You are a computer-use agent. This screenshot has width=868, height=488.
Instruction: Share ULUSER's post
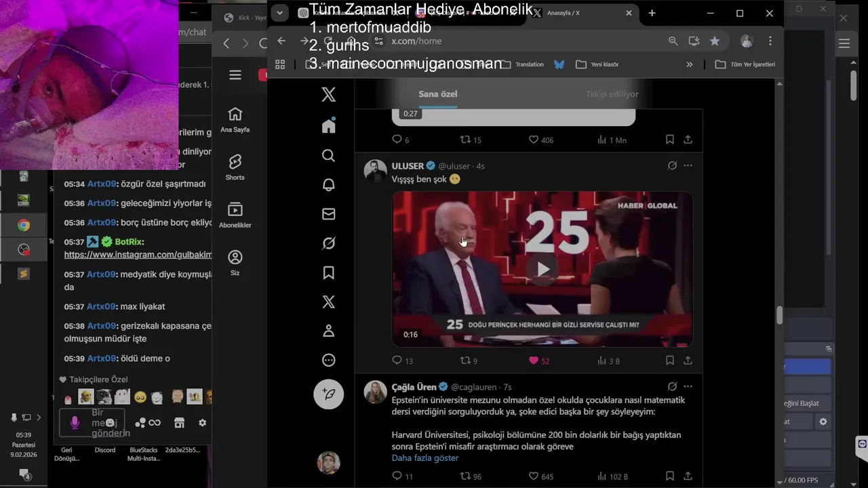[688, 361]
